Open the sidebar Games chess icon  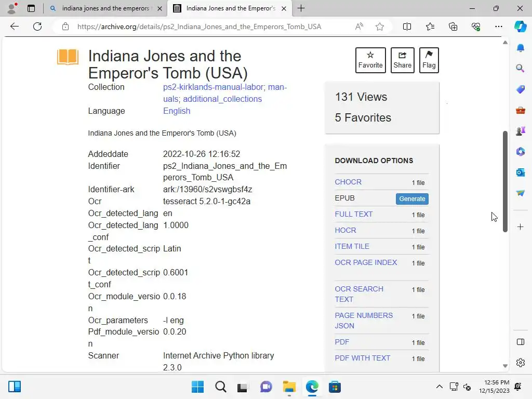[520, 130]
